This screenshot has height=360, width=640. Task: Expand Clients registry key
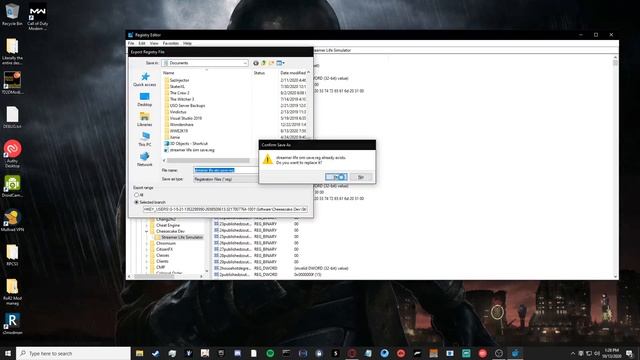(x=147, y=261)
